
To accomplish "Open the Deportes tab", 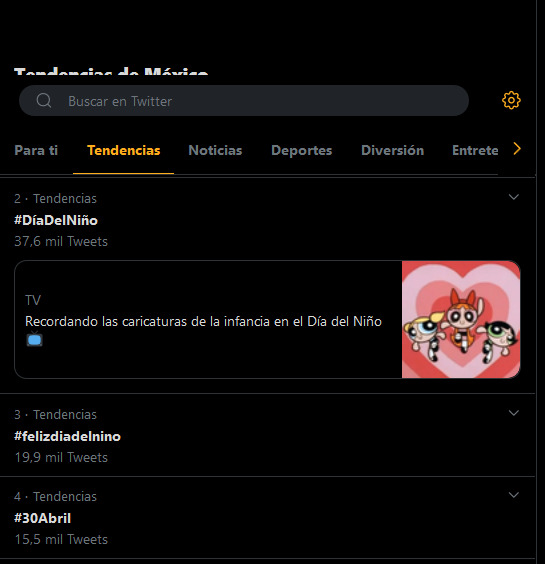I will coord(301,150).
